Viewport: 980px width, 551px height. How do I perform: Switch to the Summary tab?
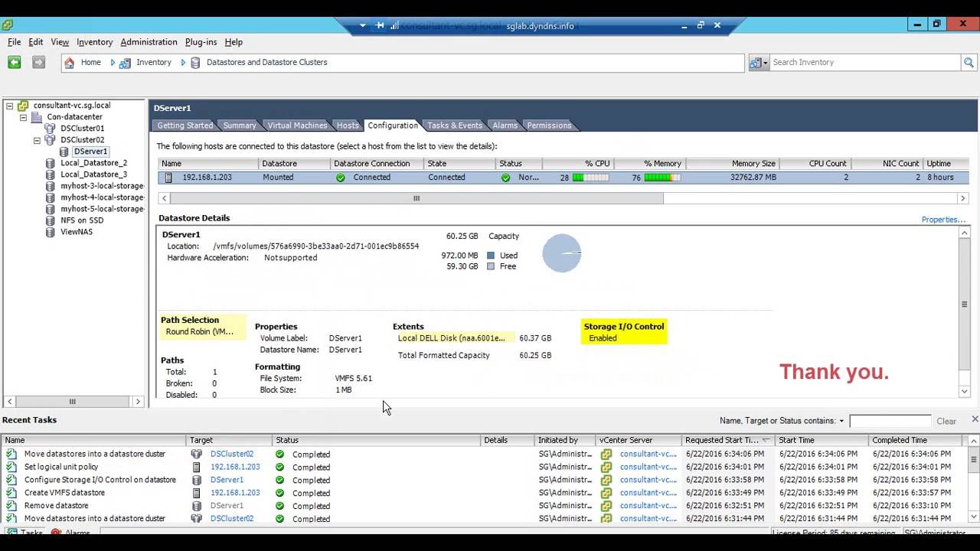tap(240, 126)
